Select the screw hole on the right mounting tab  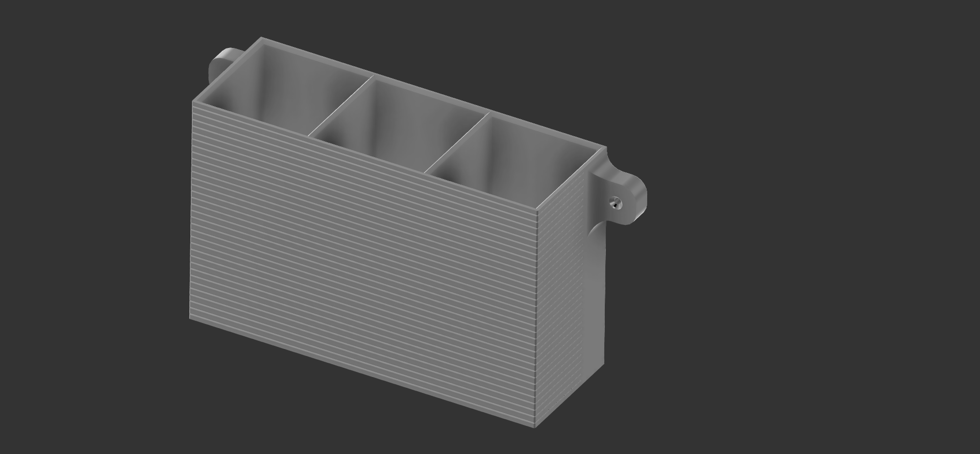pos(616,203)
